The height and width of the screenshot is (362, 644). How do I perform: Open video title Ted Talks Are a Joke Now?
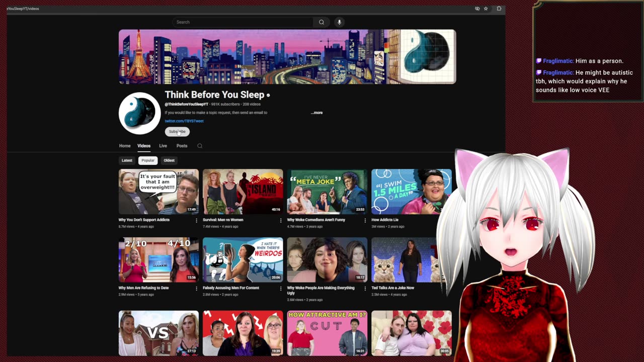click(x=393, y=288)
